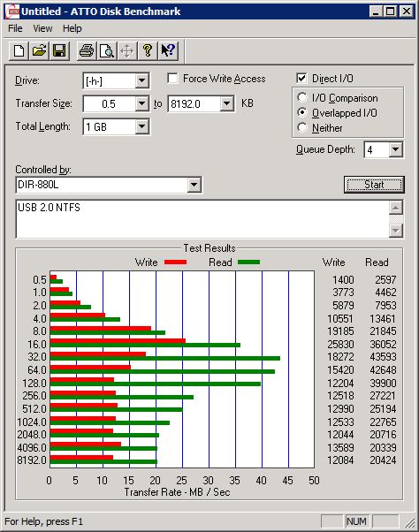Screen dimensions: 419x532
Task: Click inside the USB 2.0 NTFS description box
Action: [x=202, y=219]
